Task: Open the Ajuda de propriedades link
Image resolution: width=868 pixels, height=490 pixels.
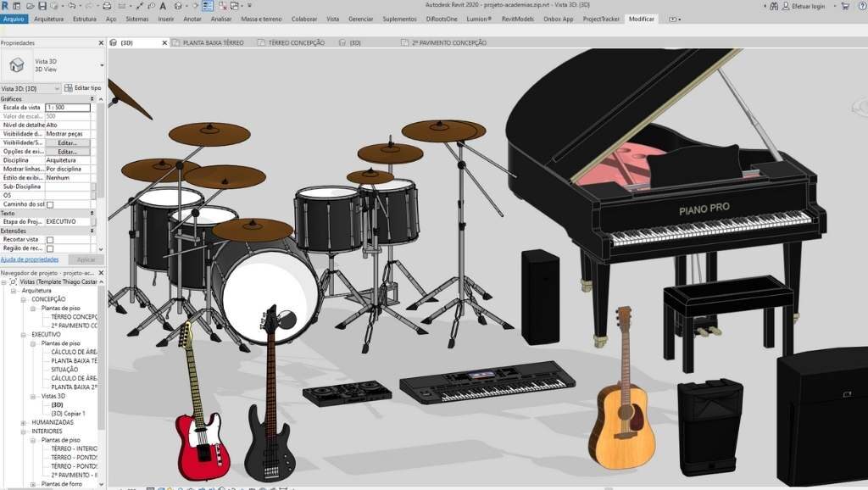Action: (29, 259)
